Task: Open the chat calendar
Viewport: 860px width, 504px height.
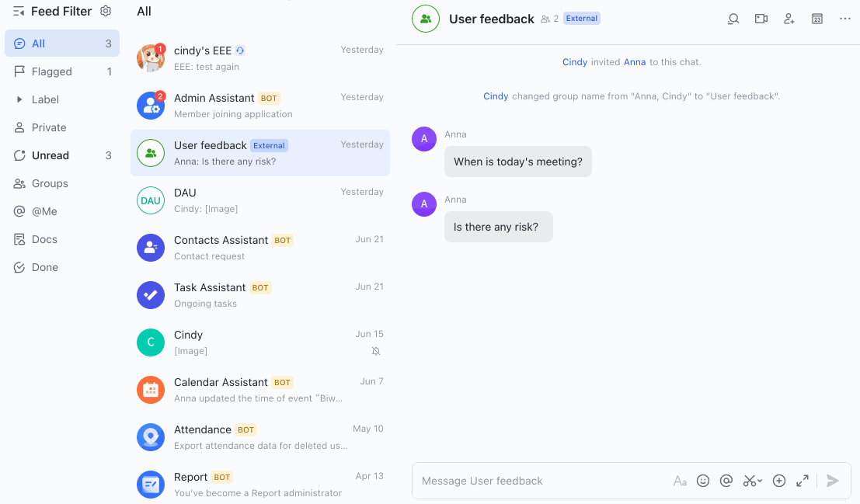Action: [x=816, y=19]
